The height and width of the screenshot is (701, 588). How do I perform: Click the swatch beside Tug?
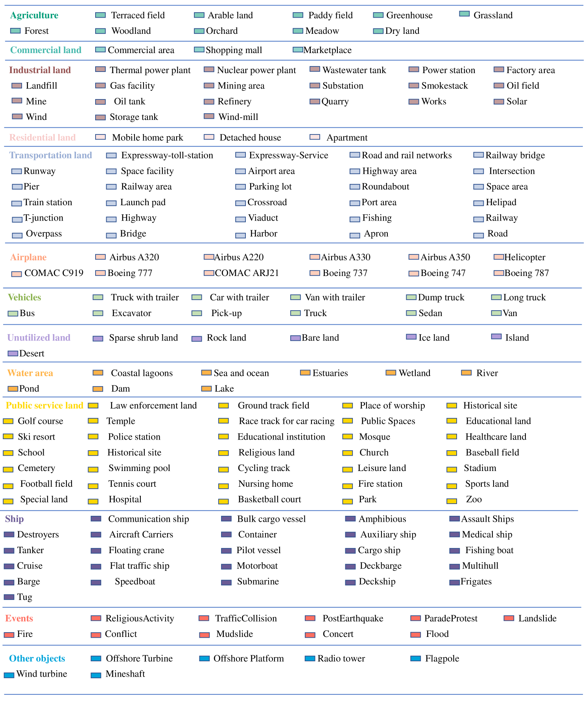click(9, 597)
